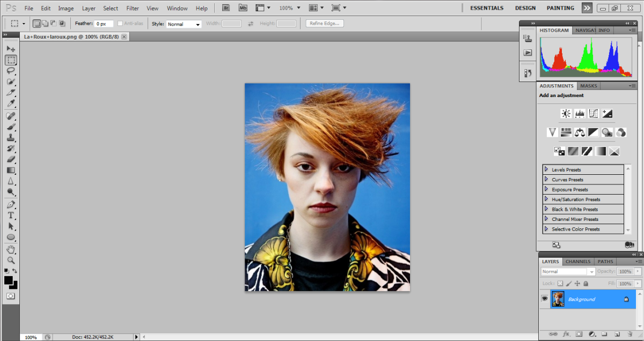Click the Refine Edge button

tap(324, 23)
